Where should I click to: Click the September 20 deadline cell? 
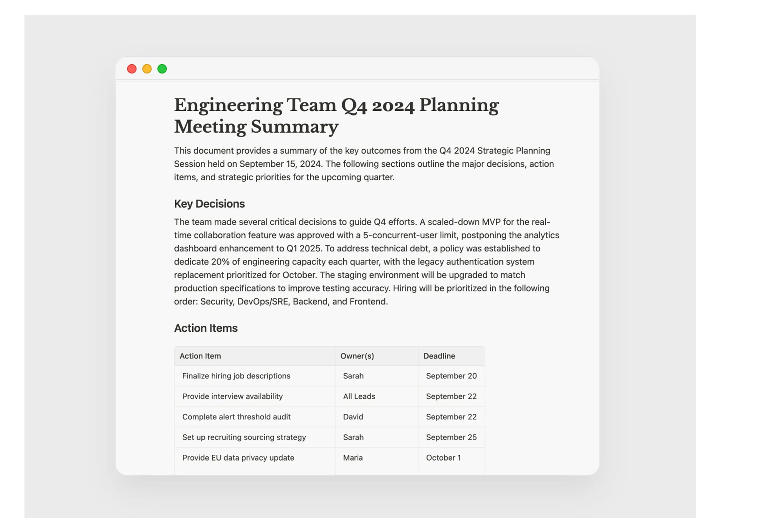click(x=451, y=376)
